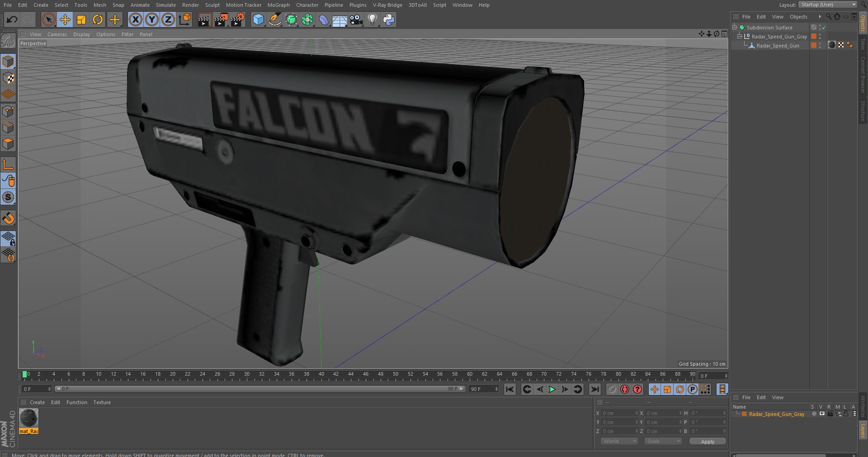
Task: Toggle X axis lock
Action: tap(135, 19)
